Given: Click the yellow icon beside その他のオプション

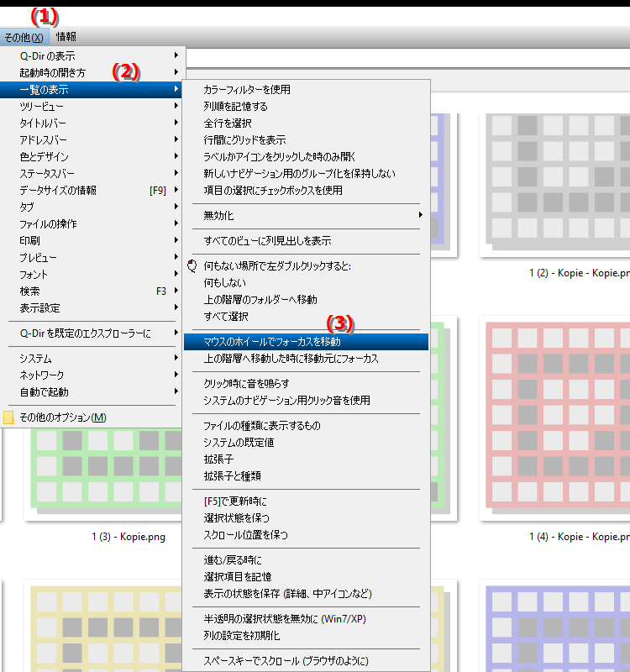Looking at the screenshot, I should 8,417.
